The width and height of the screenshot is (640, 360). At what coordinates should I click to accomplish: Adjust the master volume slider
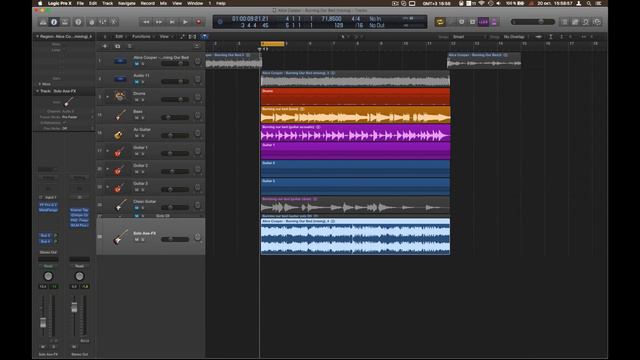tap(533, 22)
